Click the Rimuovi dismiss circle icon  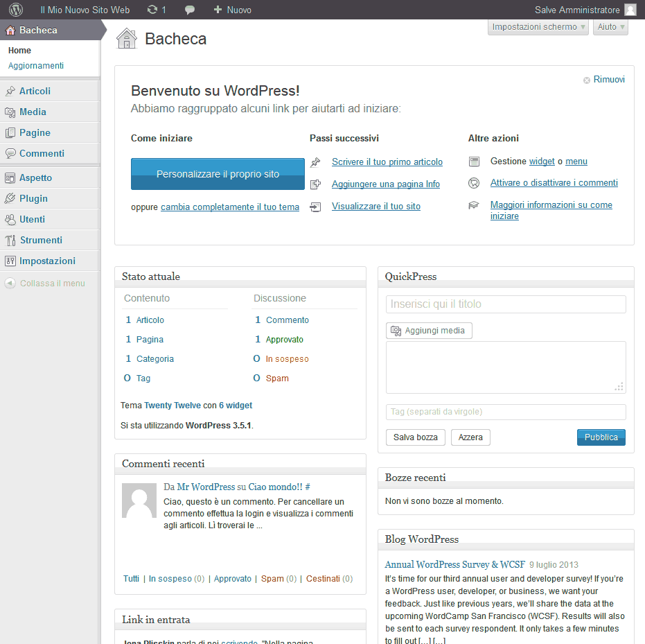pyautogui.click(x=587, y=80)
